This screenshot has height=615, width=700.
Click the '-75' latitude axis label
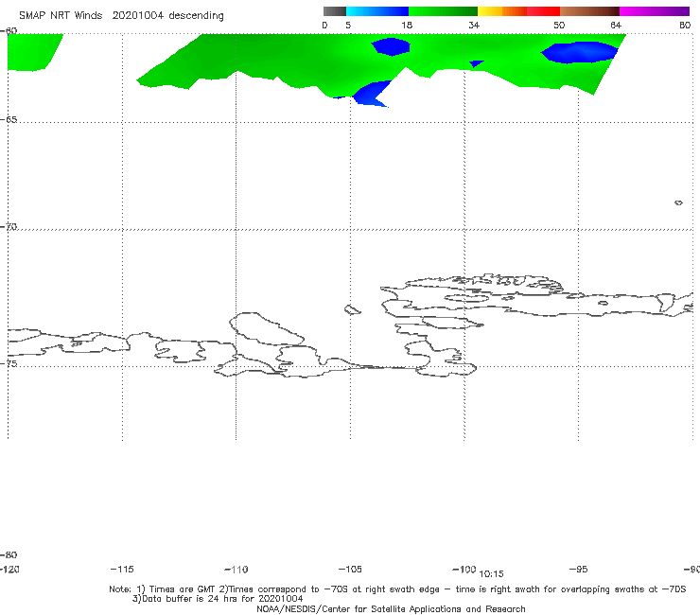(9, 363)
